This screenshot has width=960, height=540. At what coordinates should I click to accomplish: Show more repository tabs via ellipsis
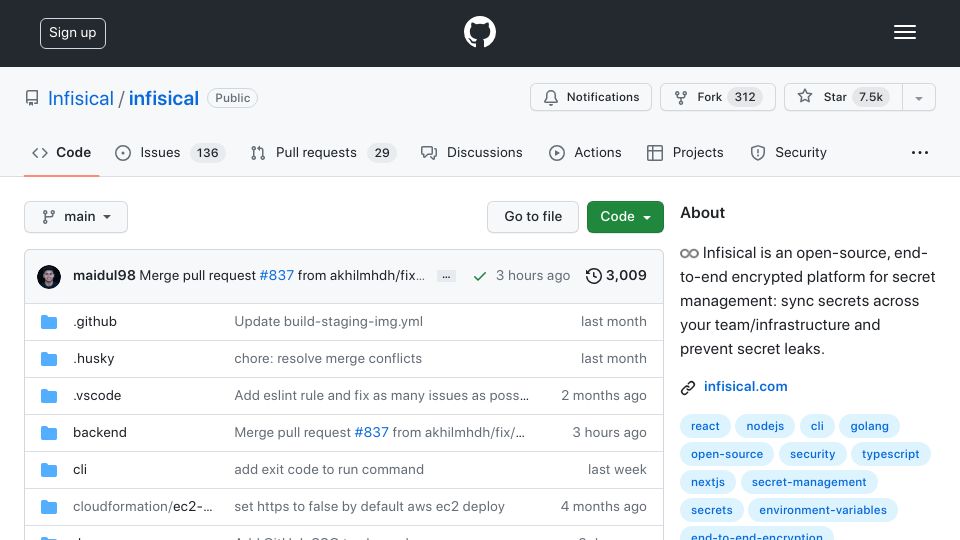tap(920, 152)
